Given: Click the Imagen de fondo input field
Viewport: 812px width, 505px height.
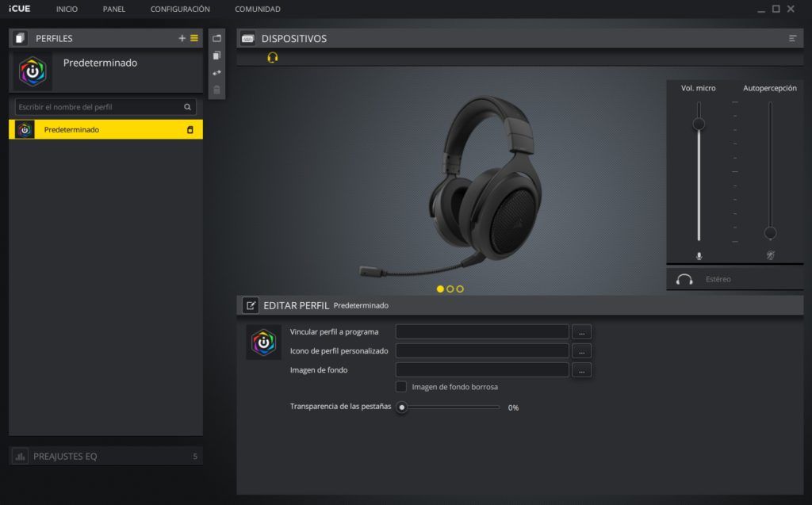Looking at the screenshot, I should [x=482, y=370].
